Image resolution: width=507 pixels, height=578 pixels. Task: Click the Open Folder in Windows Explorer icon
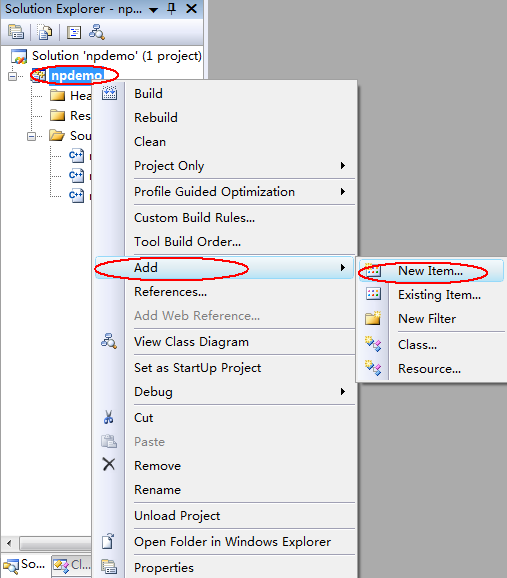(x=108, y=541)
